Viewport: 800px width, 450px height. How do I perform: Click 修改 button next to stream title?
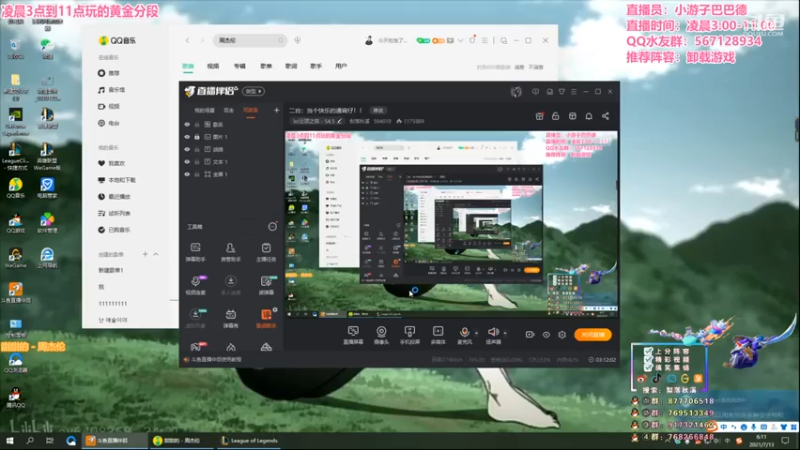[x=378, y=110]
